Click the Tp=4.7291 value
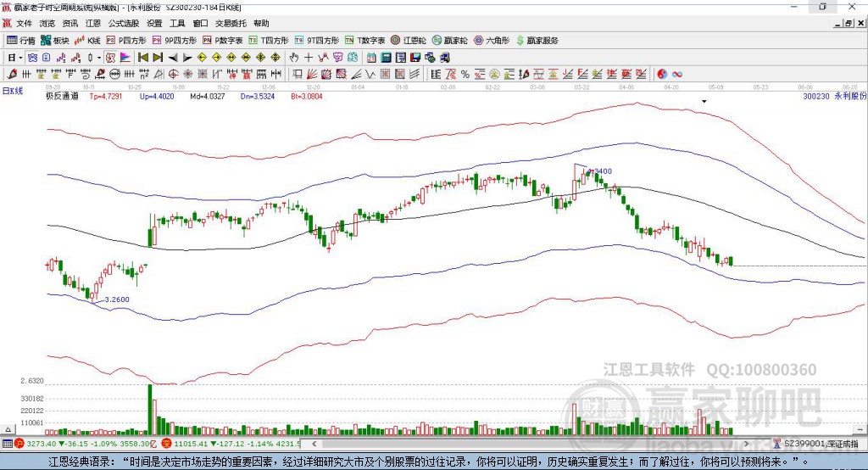This screenshot has height=470, width=868. click(x=106, y=96)
